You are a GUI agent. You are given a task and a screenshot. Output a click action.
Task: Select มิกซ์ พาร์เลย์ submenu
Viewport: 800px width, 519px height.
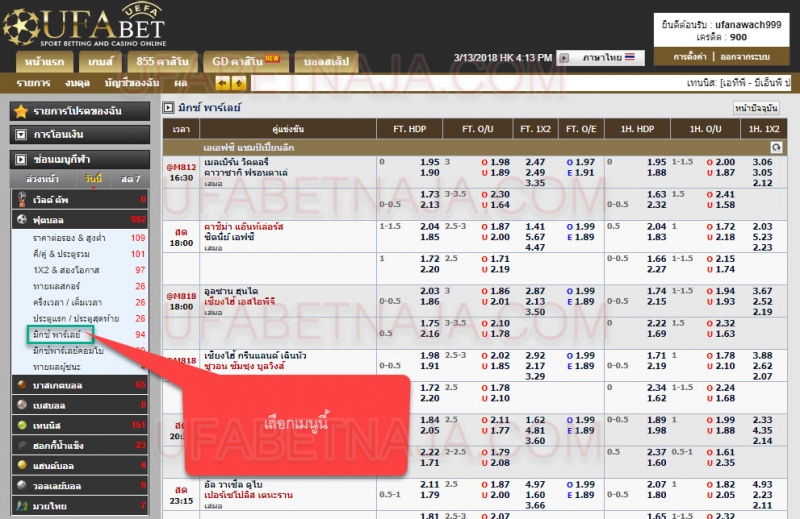coord(56,335)
